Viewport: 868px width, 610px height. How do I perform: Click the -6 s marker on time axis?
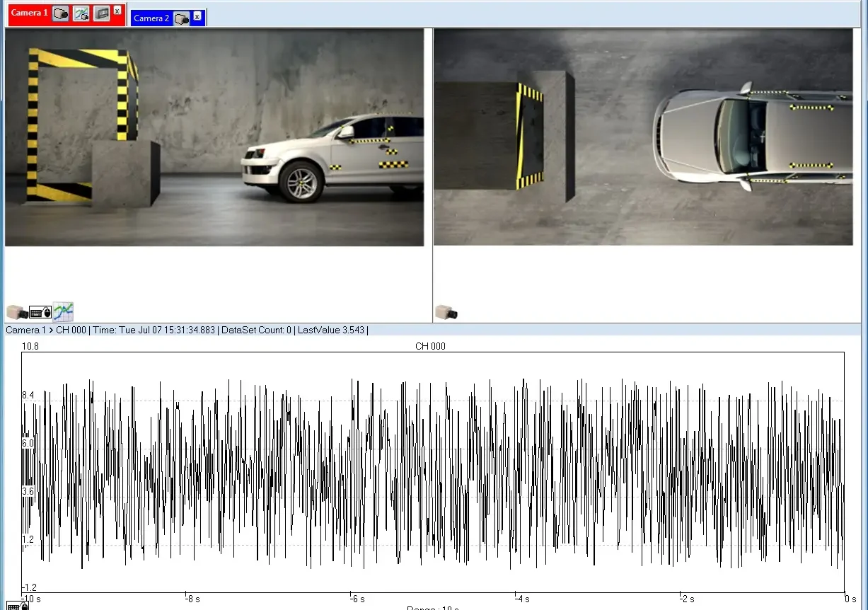(x=357, y=599)
